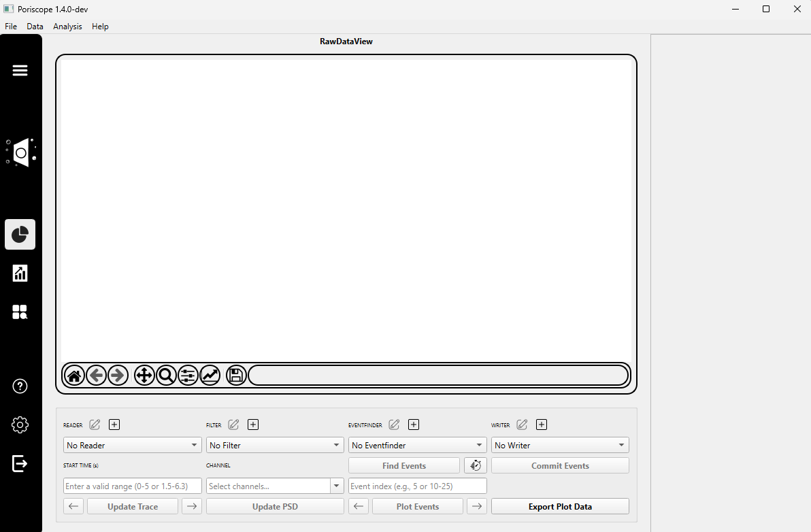The height and width of the screenshot is (532, 811).
Task: Reset plot view with the home icon
Action: click(x=74, y=375)
